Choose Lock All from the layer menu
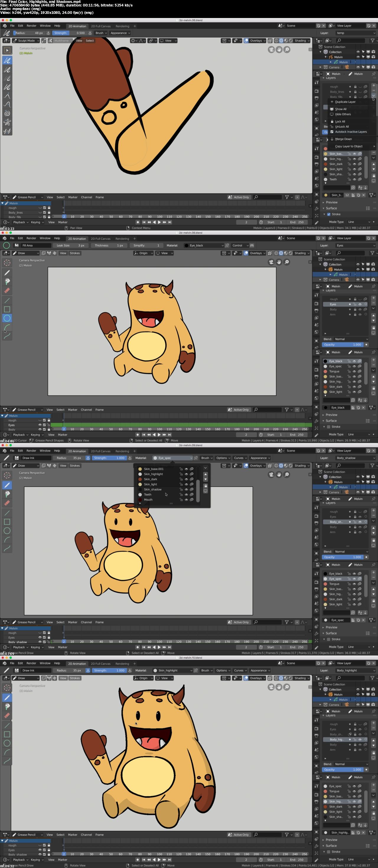This screenshot has width=378, height=868. [340, 121]
